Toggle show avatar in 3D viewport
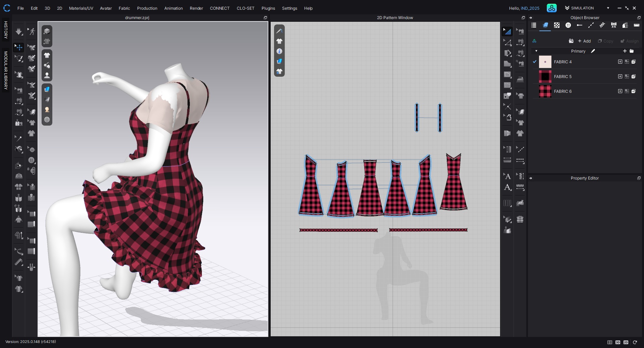 [47, 75]
